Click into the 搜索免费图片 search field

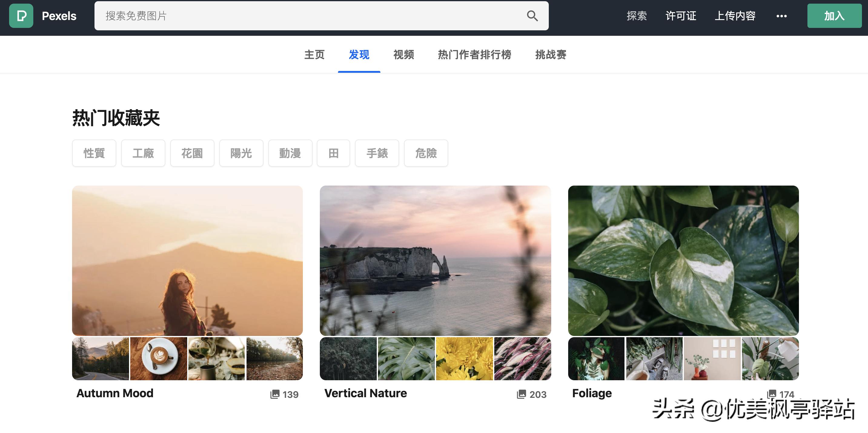(x=303, y=16)
